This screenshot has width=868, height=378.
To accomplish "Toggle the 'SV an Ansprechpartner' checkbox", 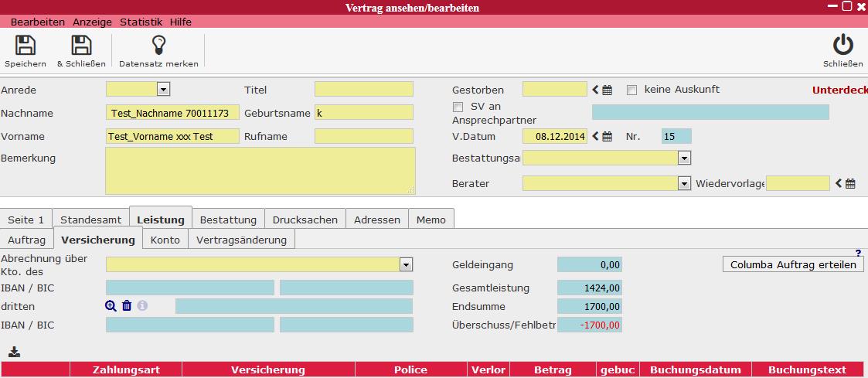I will tap(458, 107).
